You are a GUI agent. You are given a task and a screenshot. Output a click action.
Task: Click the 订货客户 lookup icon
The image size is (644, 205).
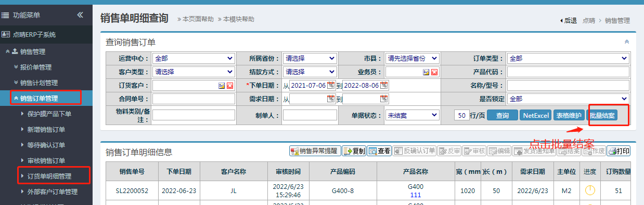(222, 86)
